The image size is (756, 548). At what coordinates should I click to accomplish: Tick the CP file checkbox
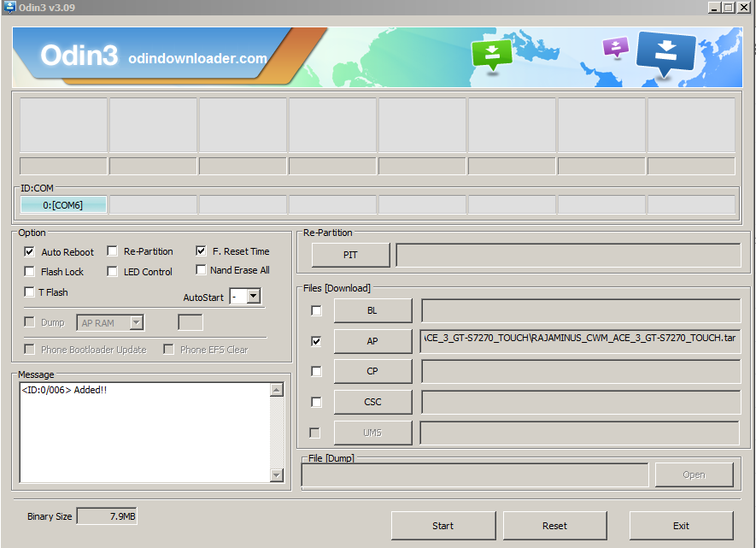click(316, 371)
